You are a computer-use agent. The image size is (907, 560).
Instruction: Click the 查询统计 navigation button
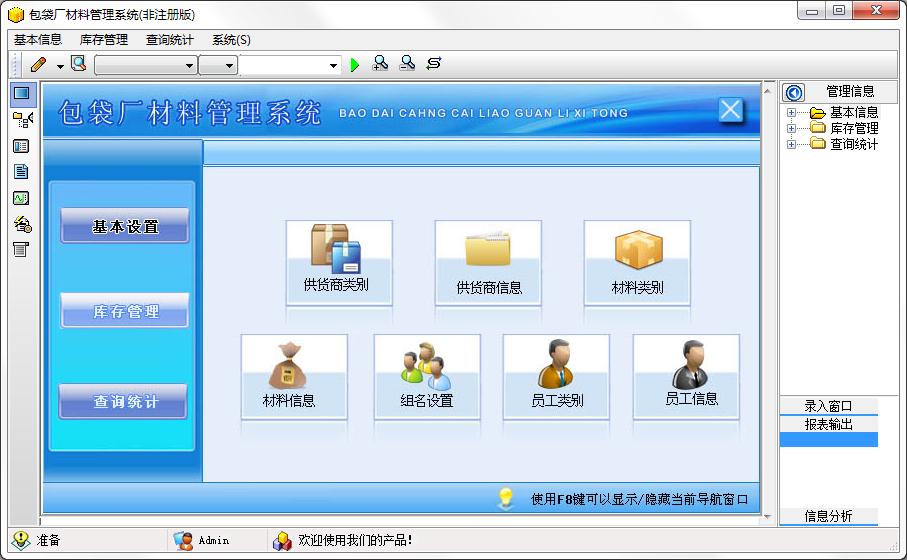(123, 401)
